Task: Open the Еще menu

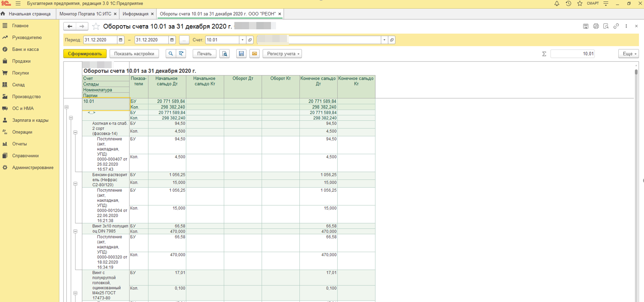Action: [x=628, y=54]
